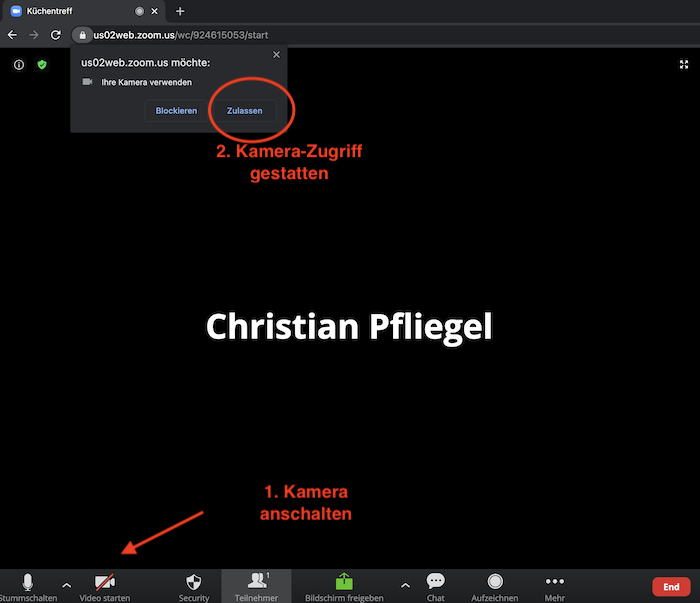Start the camera with Video starten
The image size is (700, 603).
[x=105, y=584]
